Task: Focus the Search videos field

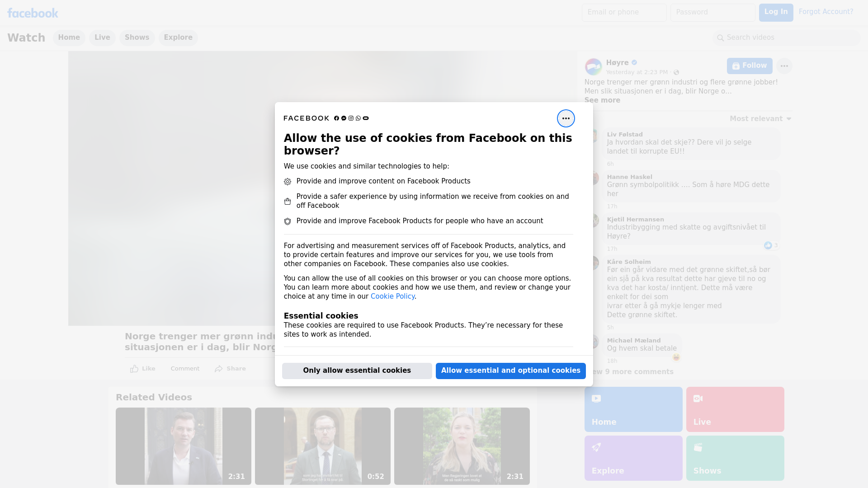Action: pyautogui.click(x=786, y=38)
